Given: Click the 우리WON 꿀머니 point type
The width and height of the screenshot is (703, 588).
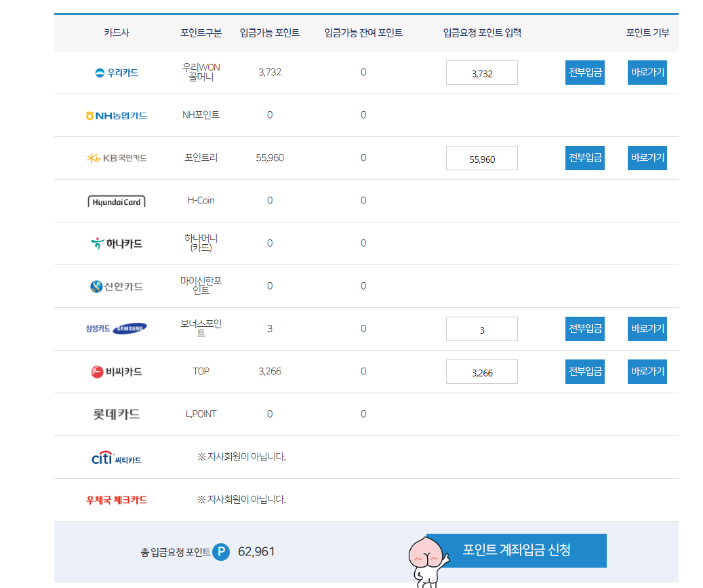Looking at the screenshot, I should pyautogui.click(x=201, y=72).
